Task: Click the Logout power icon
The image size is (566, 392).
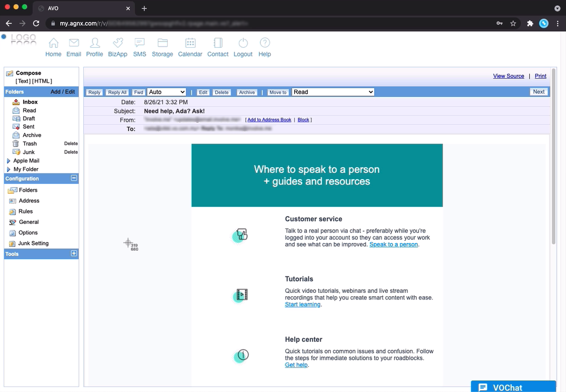Action: 243,43
